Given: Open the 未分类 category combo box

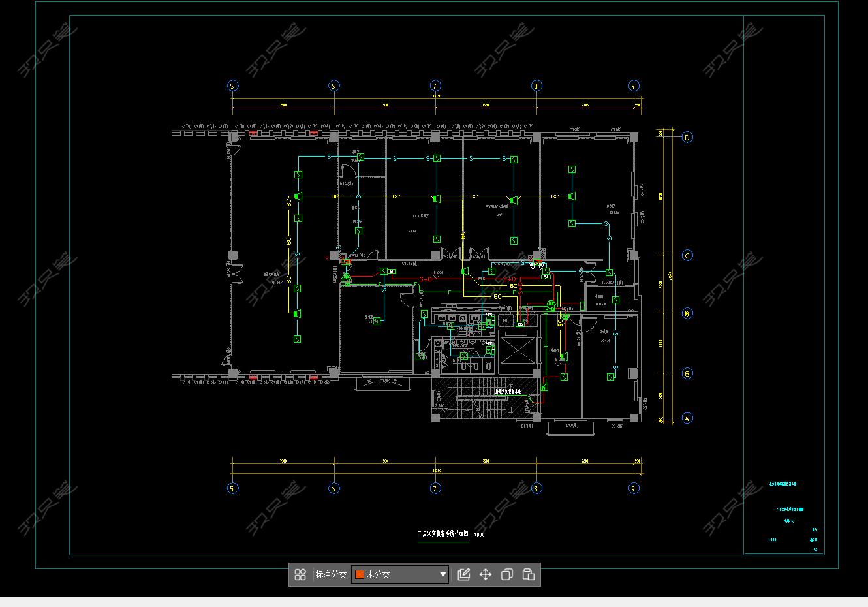Looking at the screenshot, I should 399,574.
